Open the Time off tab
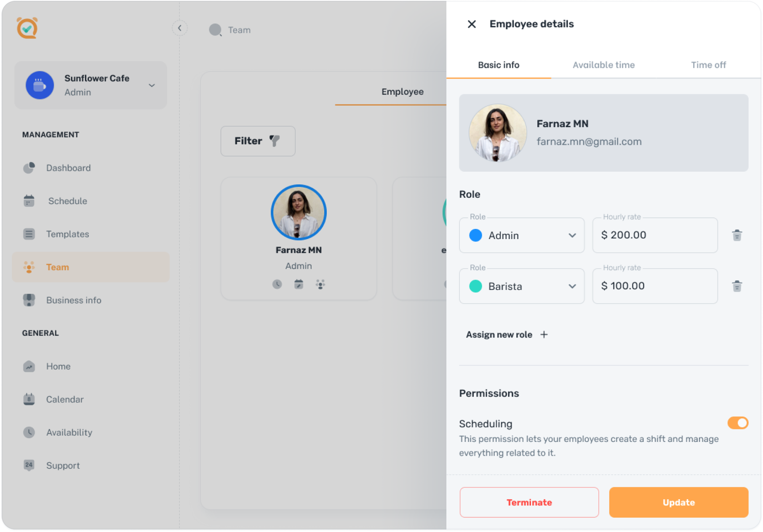 (x=708, y=65)
